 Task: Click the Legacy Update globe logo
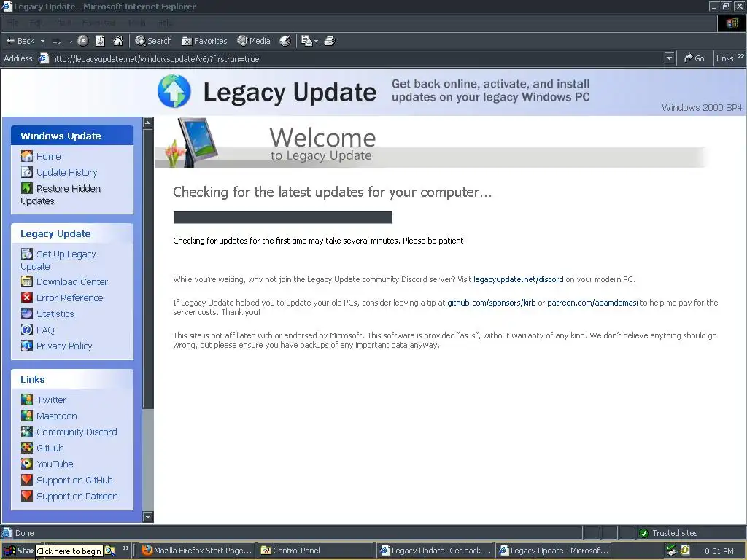coord(174,91)
